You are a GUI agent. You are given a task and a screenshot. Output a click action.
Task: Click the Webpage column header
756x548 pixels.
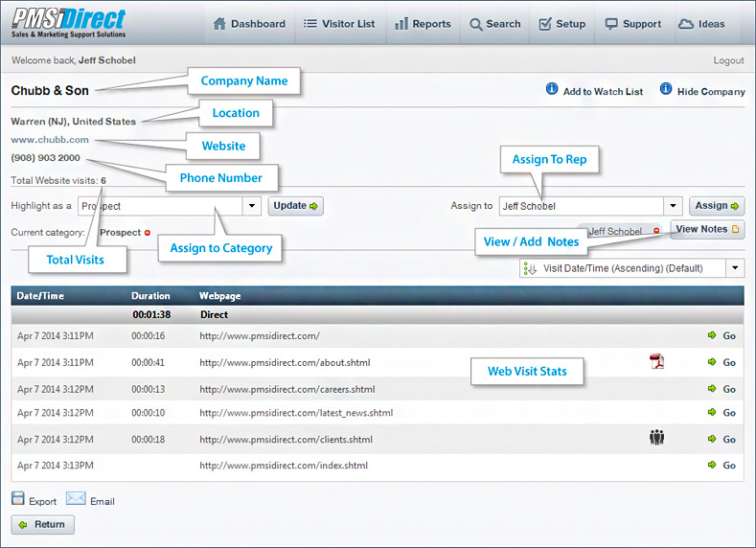click(219, 296)
